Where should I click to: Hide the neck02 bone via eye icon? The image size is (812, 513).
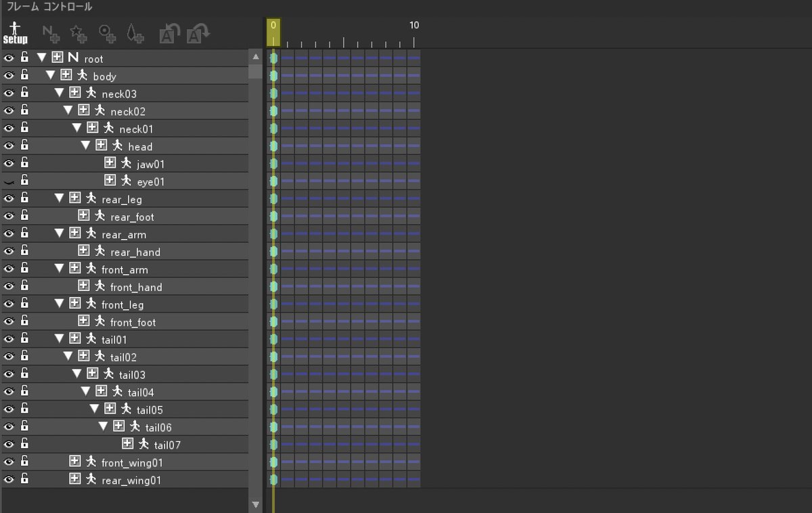(9, 111)
